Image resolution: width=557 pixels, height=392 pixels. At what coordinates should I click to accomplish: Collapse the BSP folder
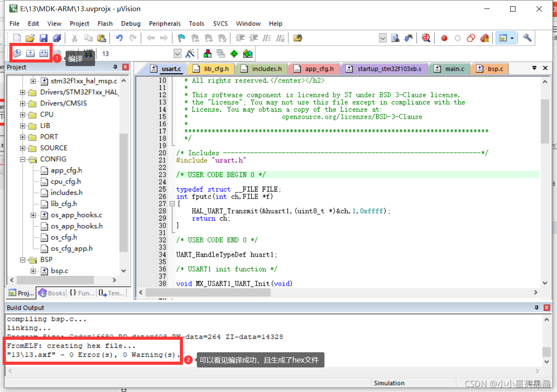(23, 260)
